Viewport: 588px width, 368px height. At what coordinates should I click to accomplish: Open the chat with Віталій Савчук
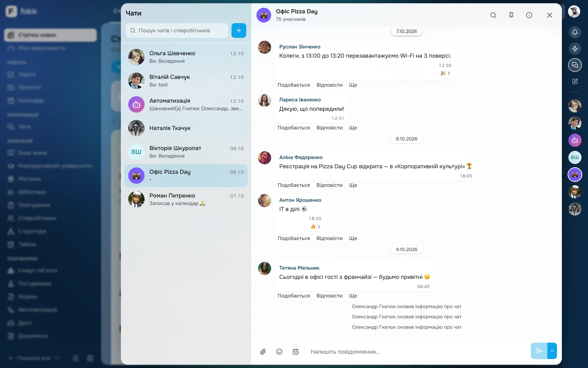tap(186, 81)
